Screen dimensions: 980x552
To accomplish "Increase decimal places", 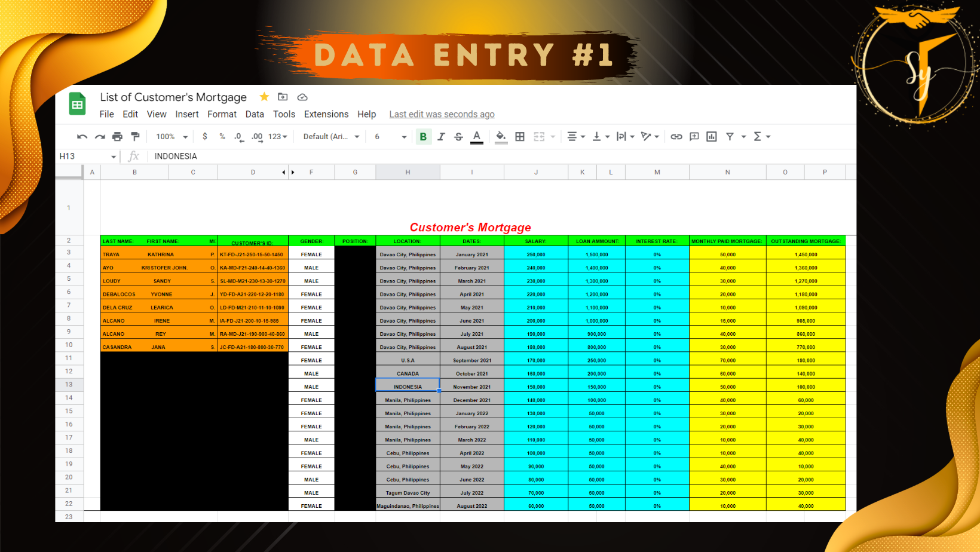I will coord(257,137).
